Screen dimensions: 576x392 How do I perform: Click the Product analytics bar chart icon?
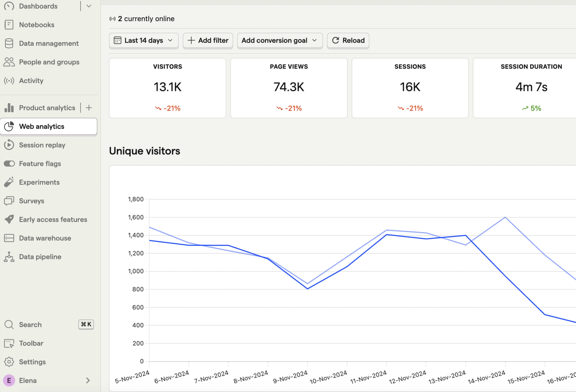(x=9, y=108)
